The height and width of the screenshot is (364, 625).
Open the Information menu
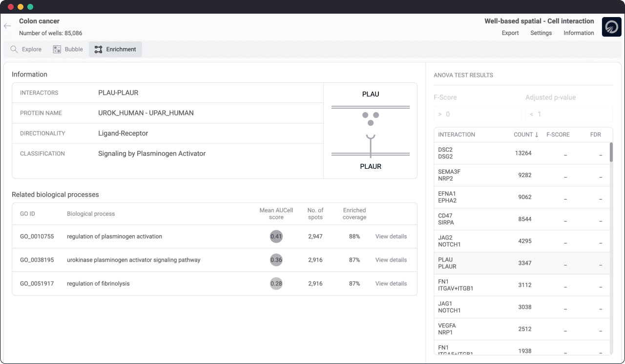(x=579, y=33)
